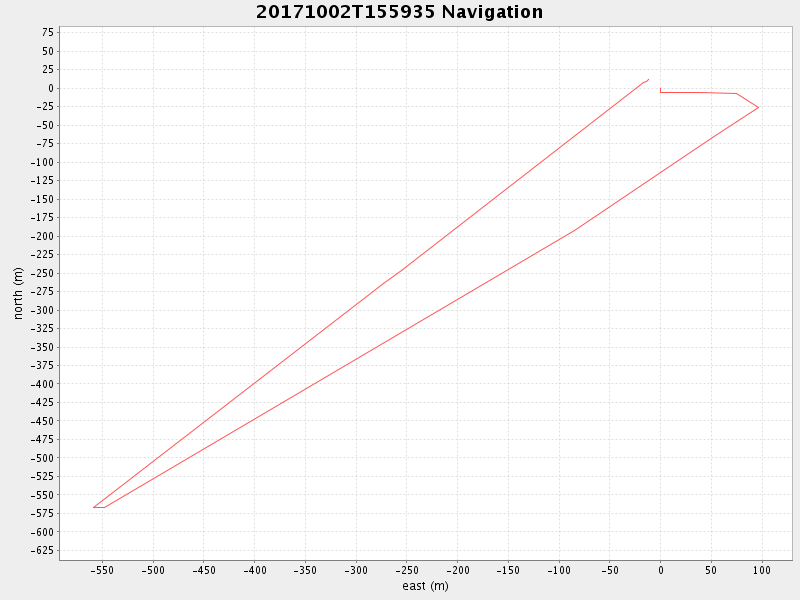Screen dimensions: 800x600
Task: Click the 0 tick on the north axis
Action: point(50,88)
